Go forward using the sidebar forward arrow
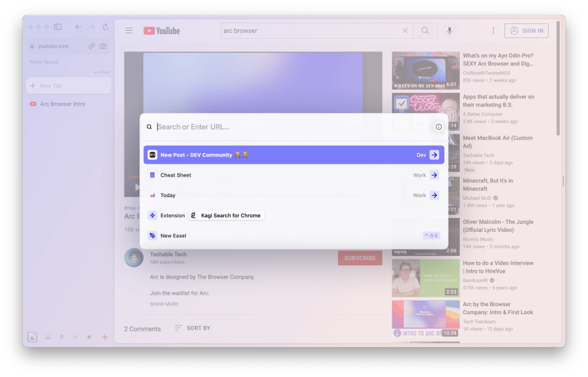 (x=92, y=27)
